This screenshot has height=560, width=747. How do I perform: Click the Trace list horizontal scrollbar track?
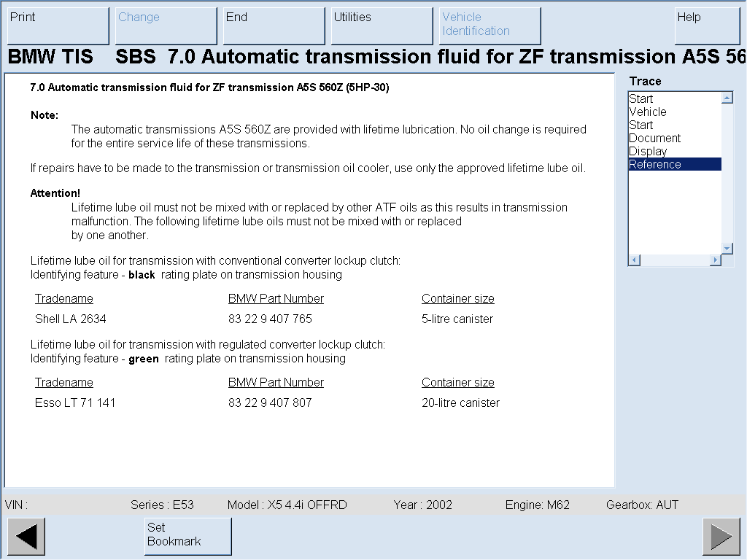point(675,260)
